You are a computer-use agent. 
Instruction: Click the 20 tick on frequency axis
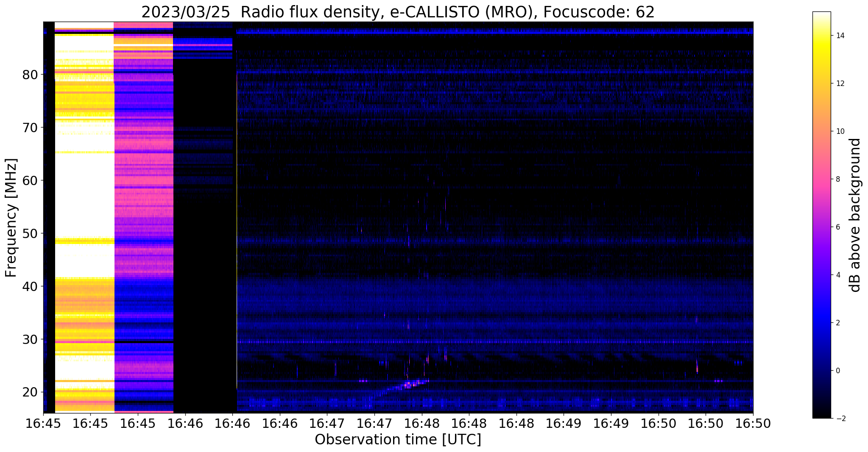(x=31, y=392)
